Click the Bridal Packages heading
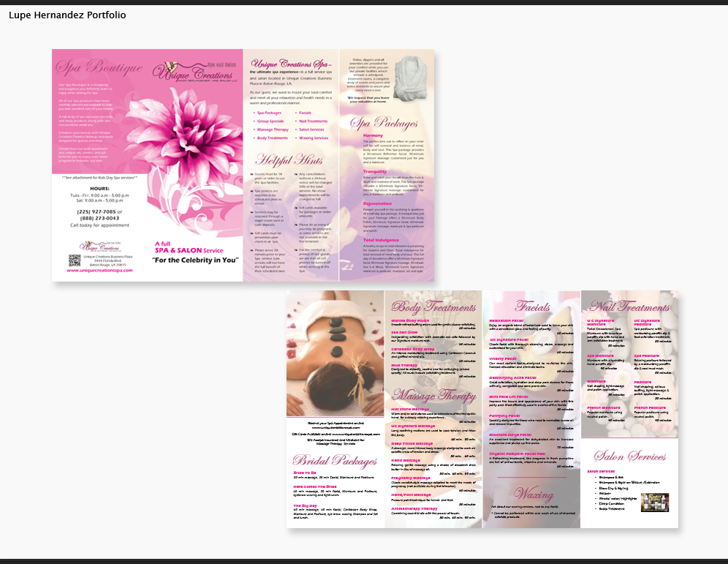This screenshot has height=564, width=728. pyautogui.click(x=335, y=461)
